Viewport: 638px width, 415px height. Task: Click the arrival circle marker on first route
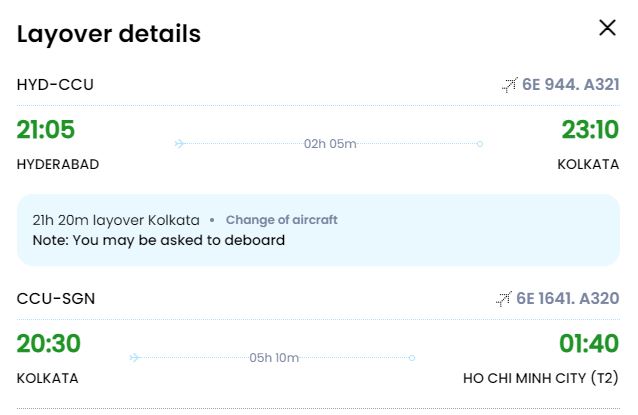[480, 144]
